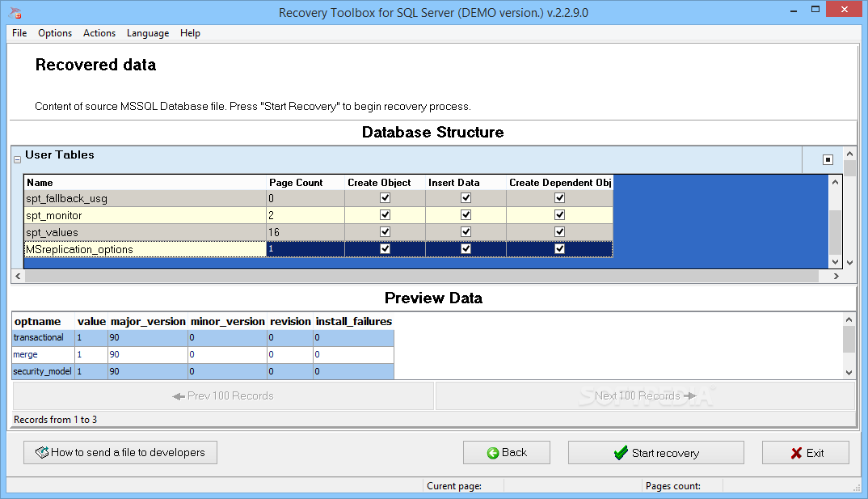The height and width of the screenshot is (499, 868).
Task: Open the Language menu
Action: click(148, 33)
